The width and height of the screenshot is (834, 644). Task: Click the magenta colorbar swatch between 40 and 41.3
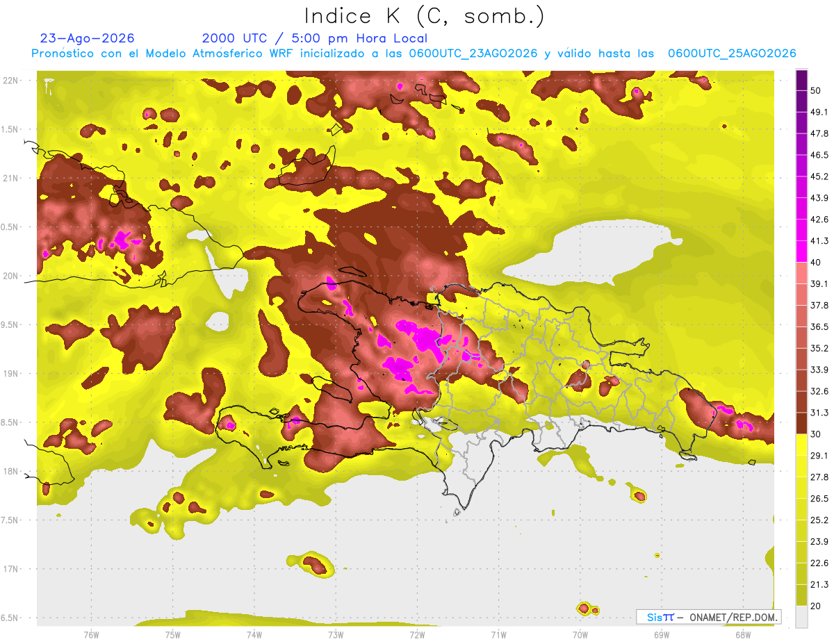[801, 251]
